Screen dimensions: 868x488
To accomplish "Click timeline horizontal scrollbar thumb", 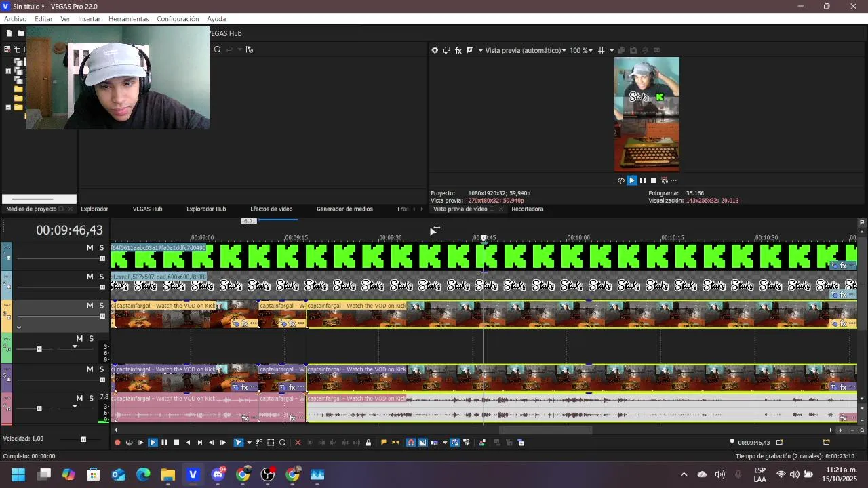I will tap(546, 430).
